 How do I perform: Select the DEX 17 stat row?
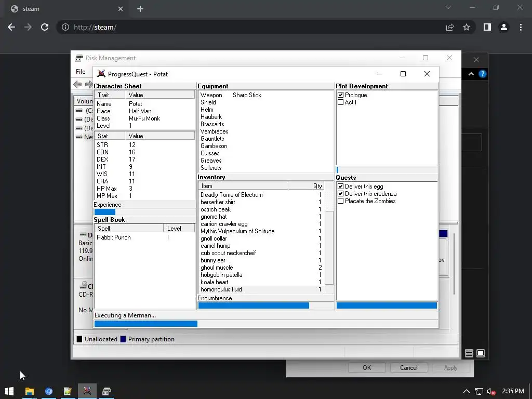point(144,159)
